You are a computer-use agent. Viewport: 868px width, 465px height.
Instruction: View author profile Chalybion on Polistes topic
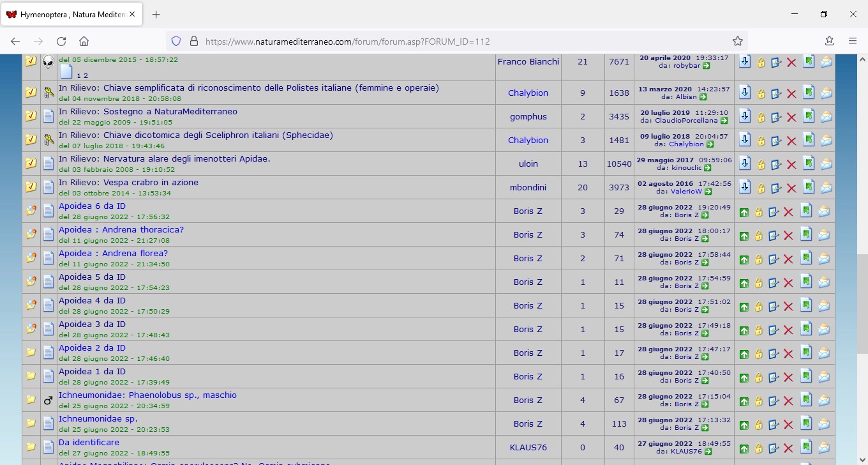click(x=528, y=93)
